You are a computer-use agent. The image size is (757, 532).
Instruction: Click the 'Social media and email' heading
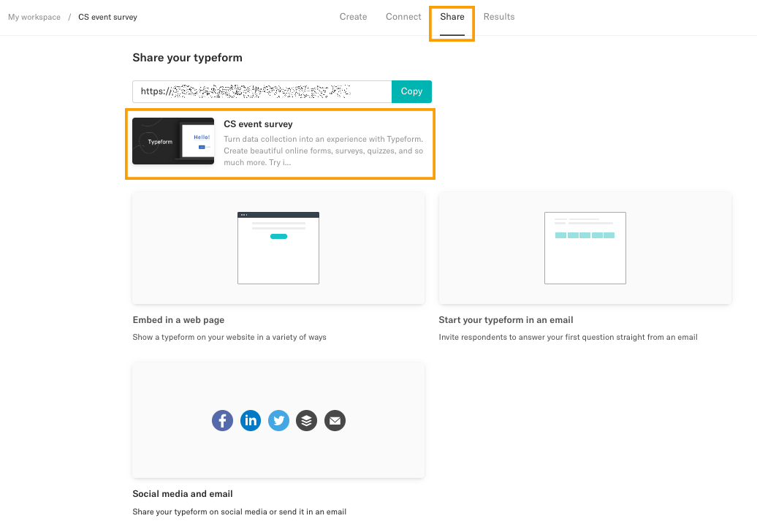pyautogui.click(x=183, y=494)
